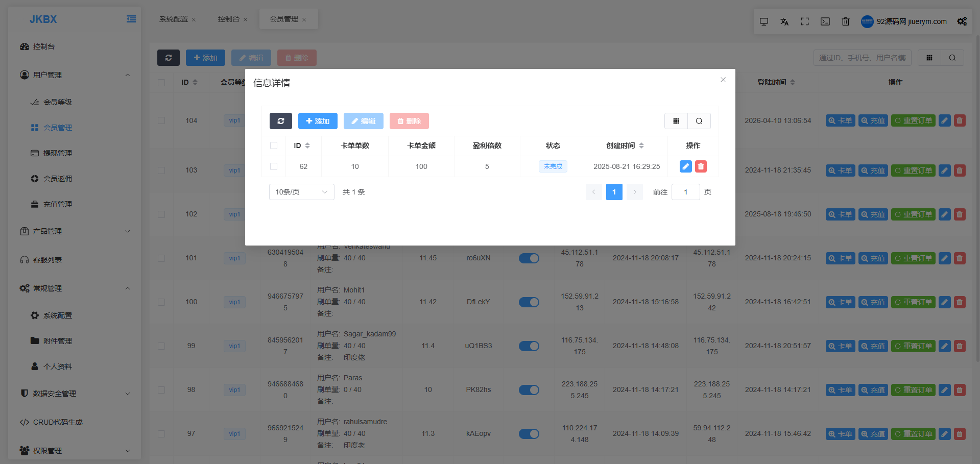Click the 未完成 status tag
Screen dimensions: 980x464
point(553,166)
